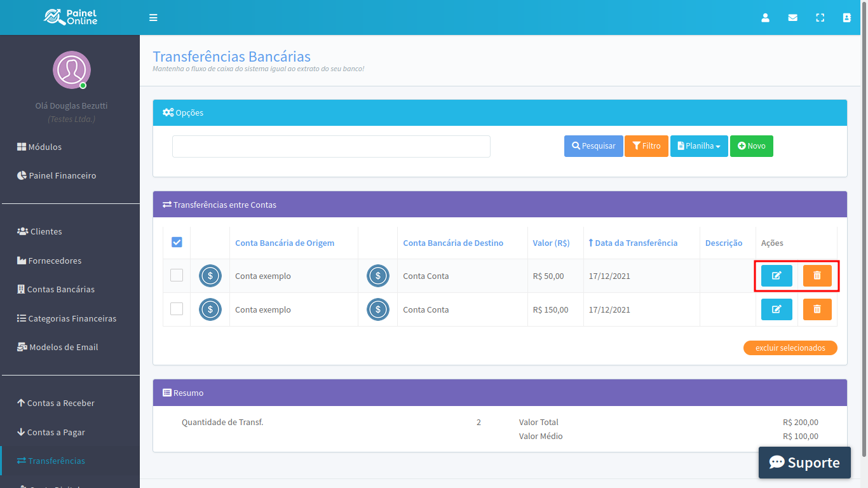Toggle the select-all checkbox in table header
The width and height of the screenshot is (868, 488).
177,242
